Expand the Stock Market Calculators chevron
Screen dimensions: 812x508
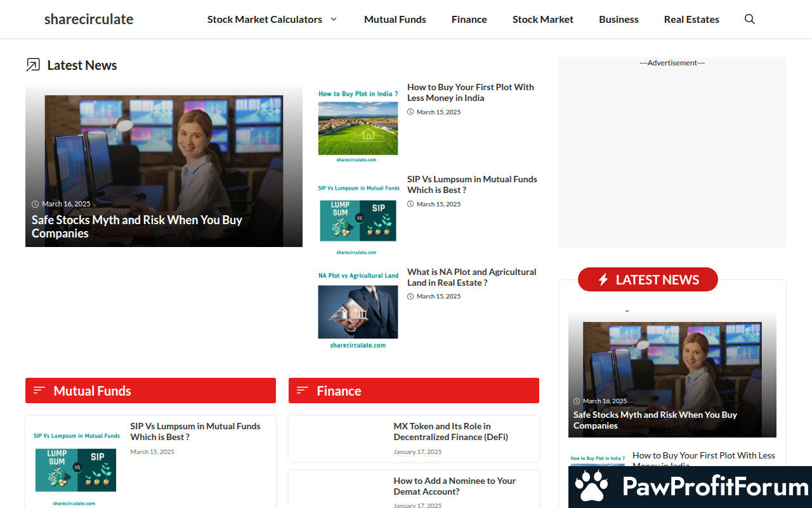(x=334, y=19)
